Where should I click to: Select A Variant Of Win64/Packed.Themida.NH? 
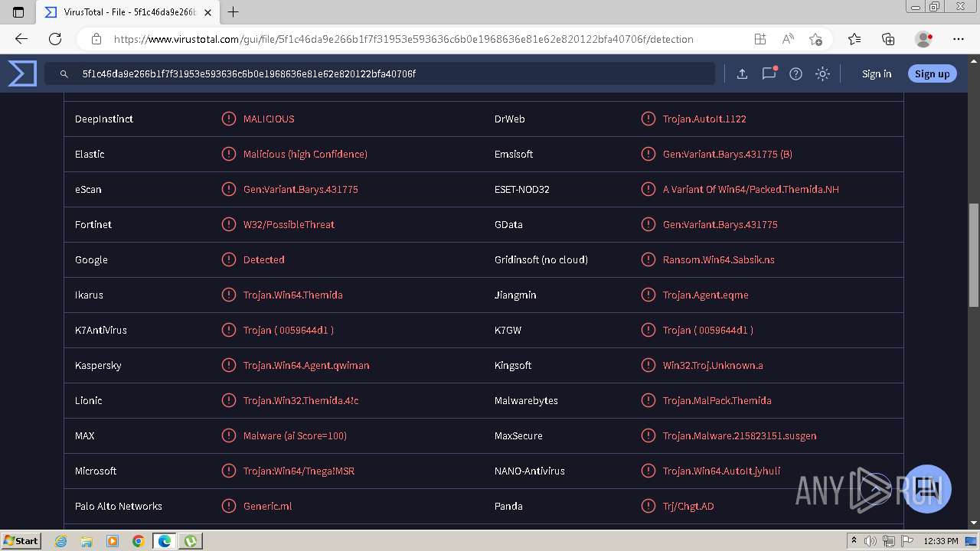tap(751, 189)
